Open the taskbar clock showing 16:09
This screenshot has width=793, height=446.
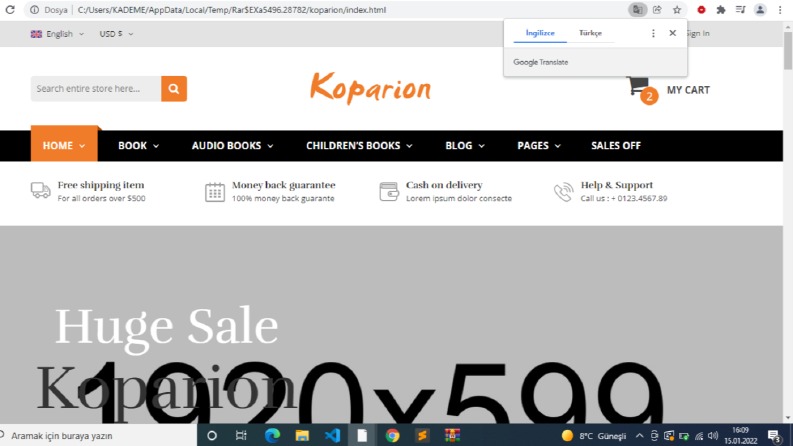pyautogui.click(x=740, y=435)
